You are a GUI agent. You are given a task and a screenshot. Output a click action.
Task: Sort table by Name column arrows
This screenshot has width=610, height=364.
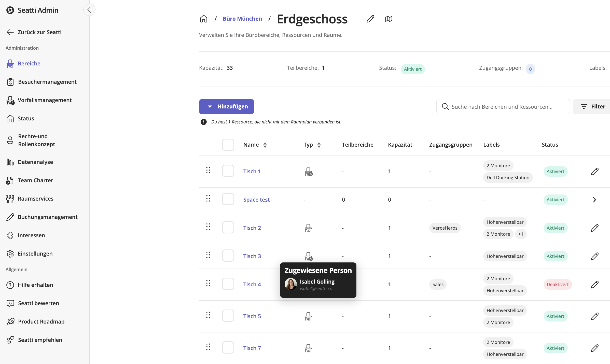265,145
